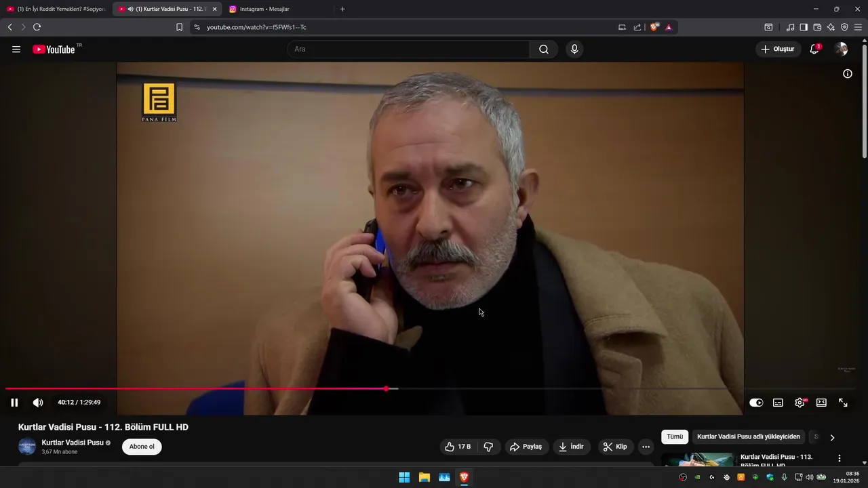Open Leo AI assistant sparkle icon
868x488 pixels.
tap(831, 27)
